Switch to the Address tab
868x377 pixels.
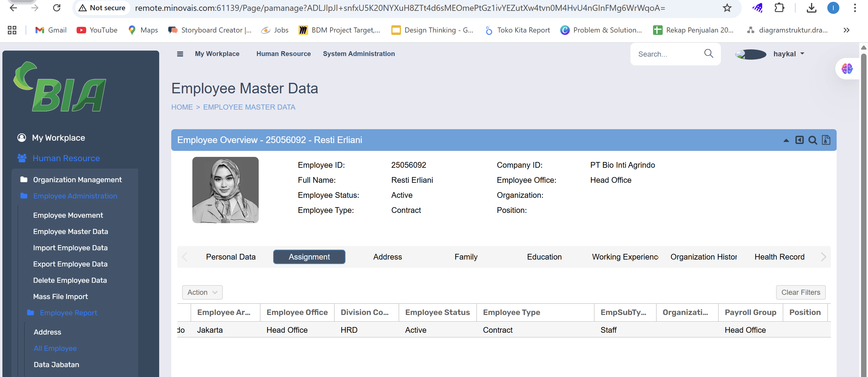coord(387,257)
